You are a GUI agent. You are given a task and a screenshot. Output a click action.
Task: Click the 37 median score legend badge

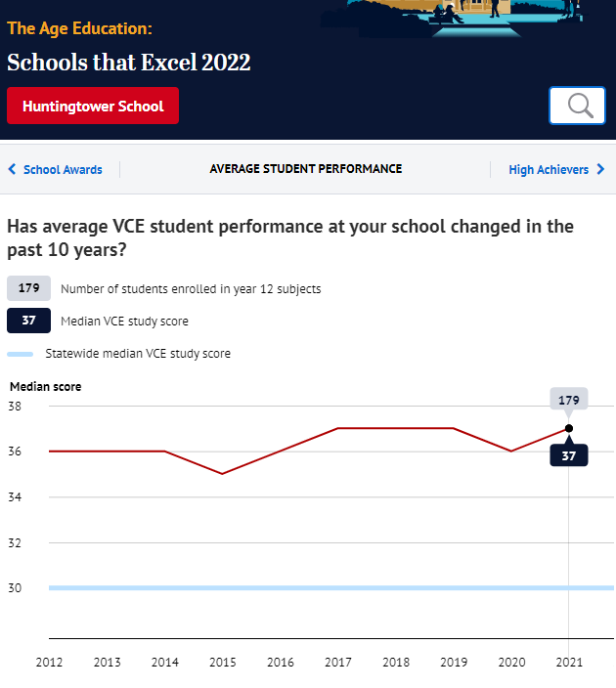pyautogui.click(x=28, y=321)
